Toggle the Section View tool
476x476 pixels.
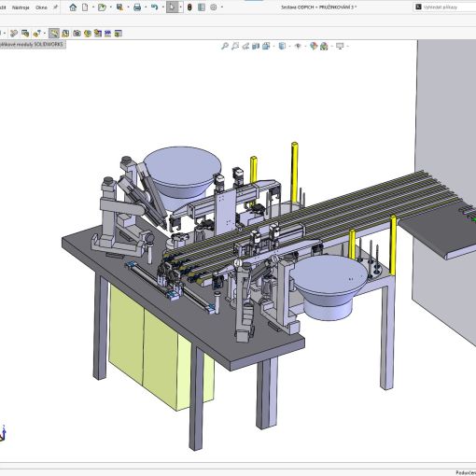click(x=256, y=47)
